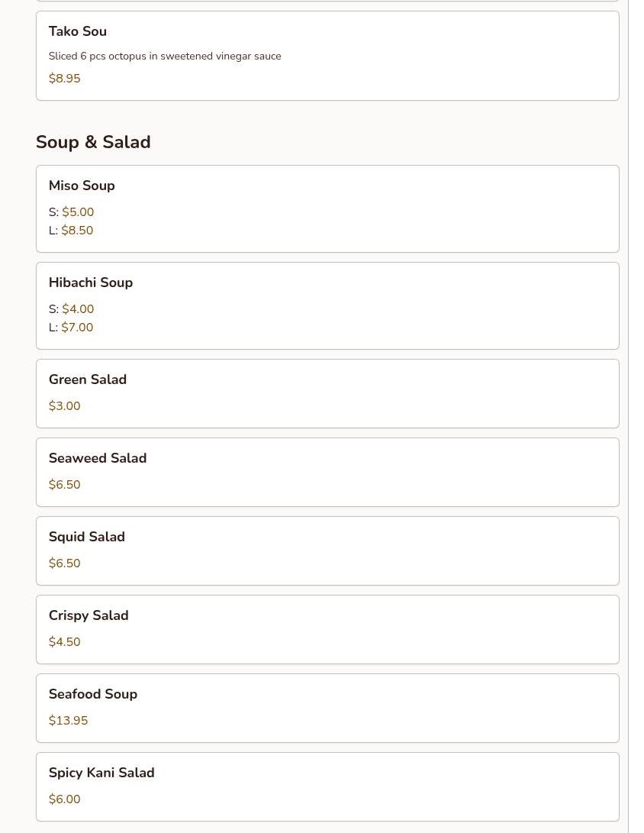This screenshot has height=833, width=644.
Task: Click the Soup & Salad section heading
Action: pos(93,142)
